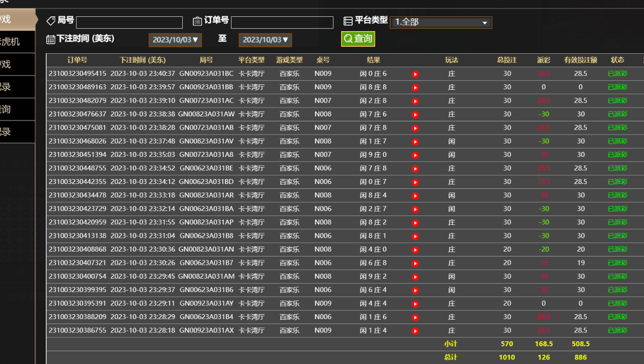Play video for order 231003230495415
The width and height of the screenshot is (644, 364).
(x=415, y=74)
